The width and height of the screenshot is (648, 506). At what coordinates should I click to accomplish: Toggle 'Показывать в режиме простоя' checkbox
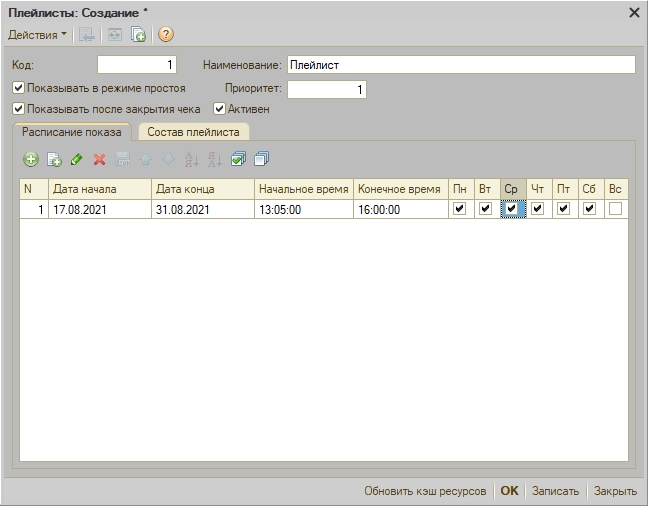(x=18, y=88)
